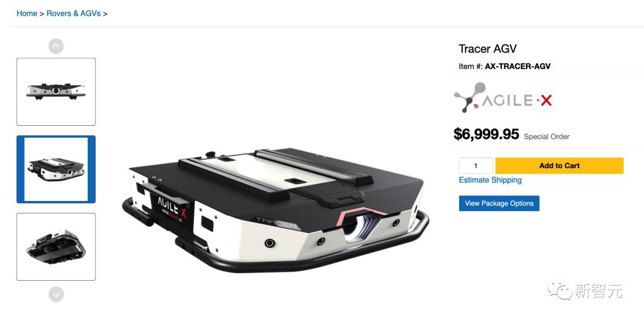Screen dimensions: 644x319
Task: Click the Special Order label
Action: (547, 137)
